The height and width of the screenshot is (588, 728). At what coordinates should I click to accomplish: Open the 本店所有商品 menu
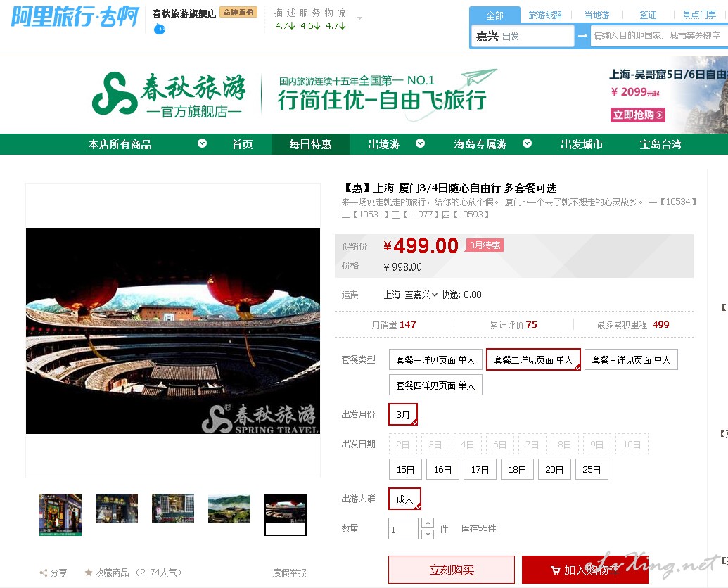click(x=120, y=144)
